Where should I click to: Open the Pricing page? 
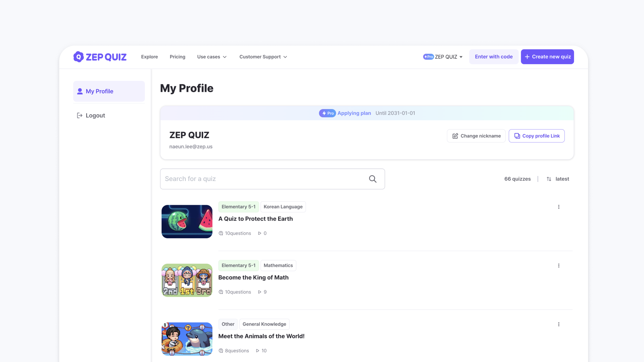(177, 57)
